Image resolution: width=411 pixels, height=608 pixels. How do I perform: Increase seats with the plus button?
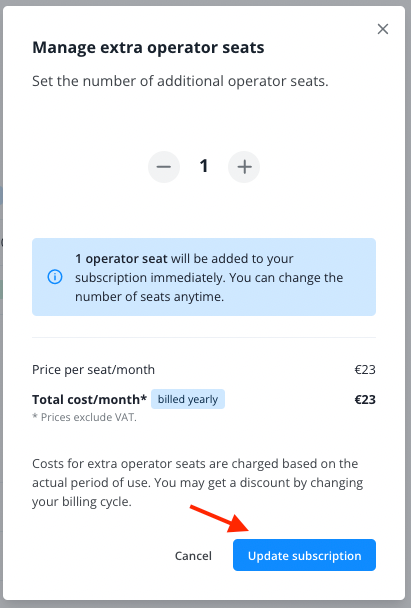coord(244,167)
